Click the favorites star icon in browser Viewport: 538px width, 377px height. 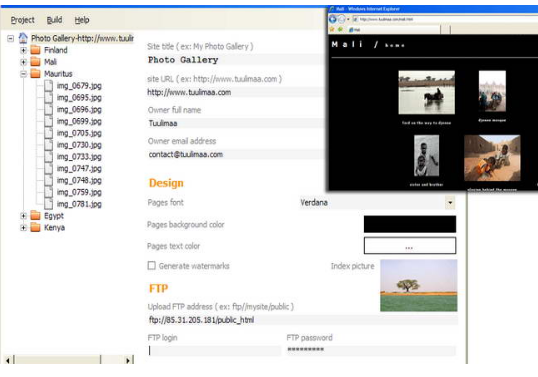tap(332, 30)
